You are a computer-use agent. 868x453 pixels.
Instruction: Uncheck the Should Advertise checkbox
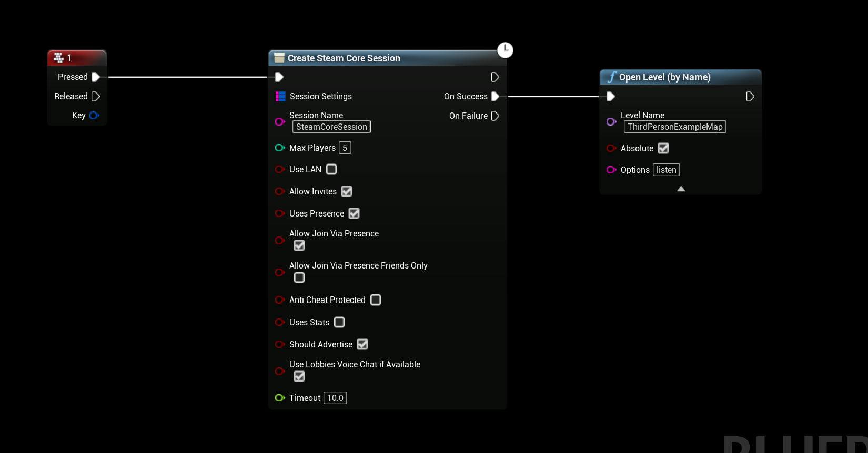click(x=362, y=345)
